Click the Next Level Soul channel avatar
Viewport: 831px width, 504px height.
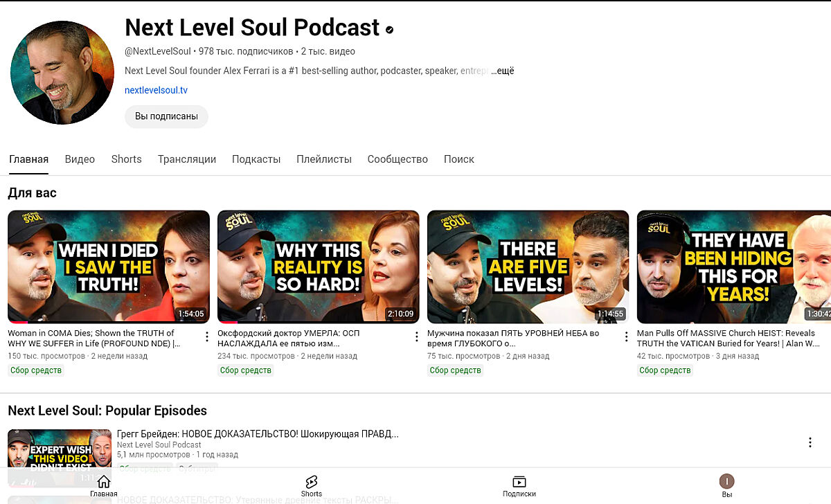62,72
